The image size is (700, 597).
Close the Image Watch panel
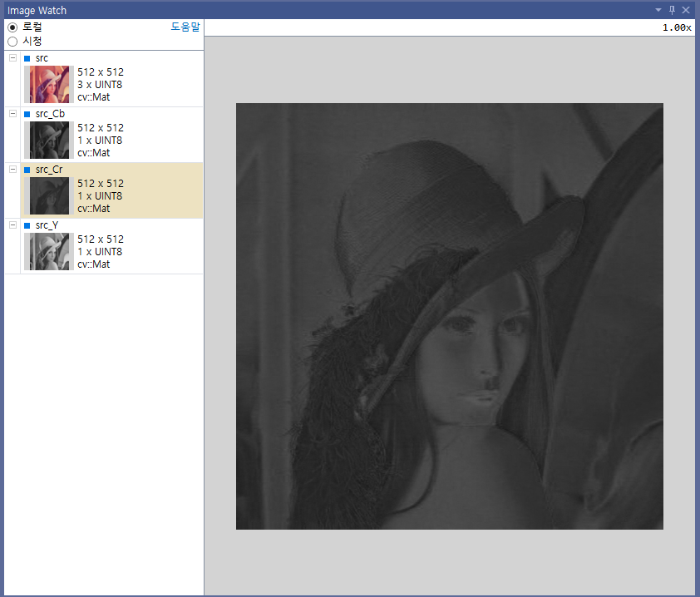[686, 10]
